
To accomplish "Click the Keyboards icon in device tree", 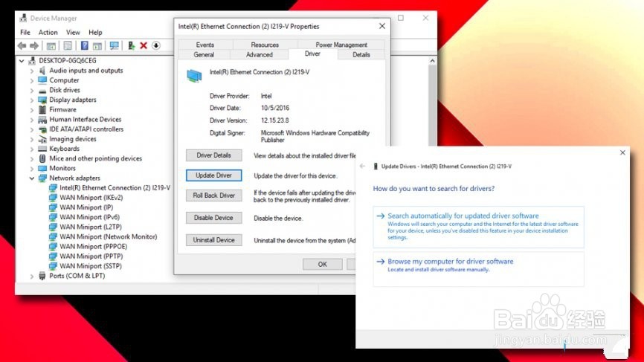I will point(42,149).
